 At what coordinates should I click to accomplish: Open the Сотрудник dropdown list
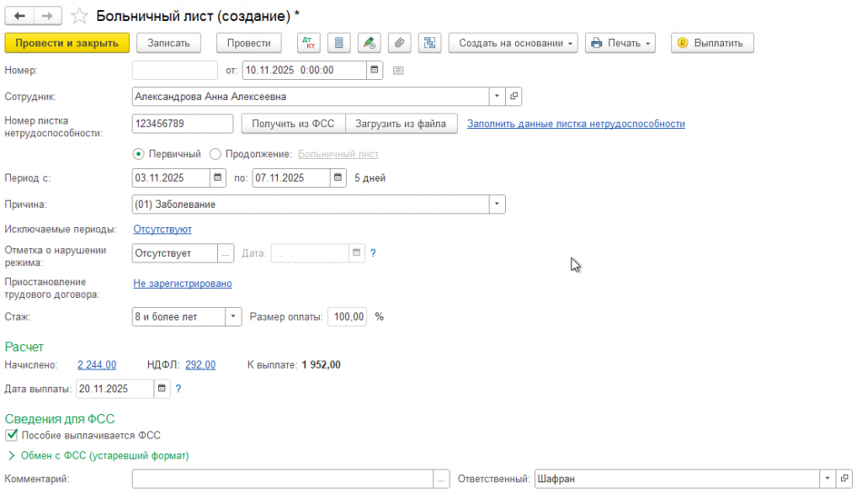click(x=497, y=96)
